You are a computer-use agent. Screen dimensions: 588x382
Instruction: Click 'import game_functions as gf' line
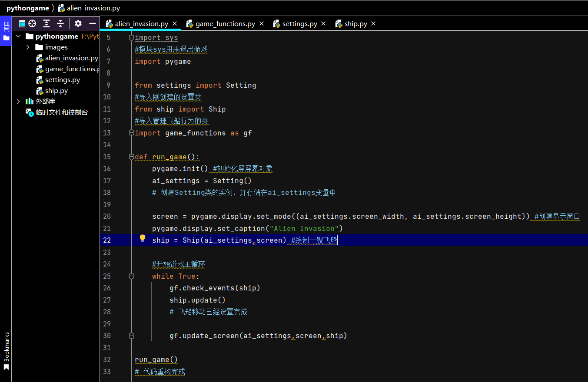(x=193, y=133)
